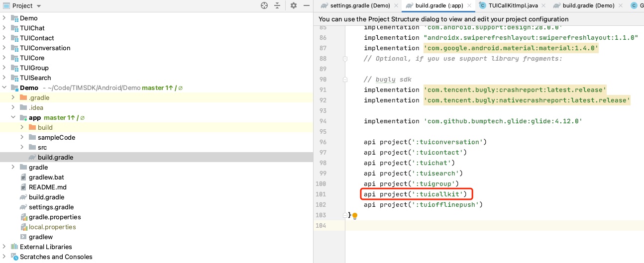The width and height of the screenshot is (644, 263).
Task: Click the External Libraries icon
Action: pyautogui.click(x=14, y=247)
